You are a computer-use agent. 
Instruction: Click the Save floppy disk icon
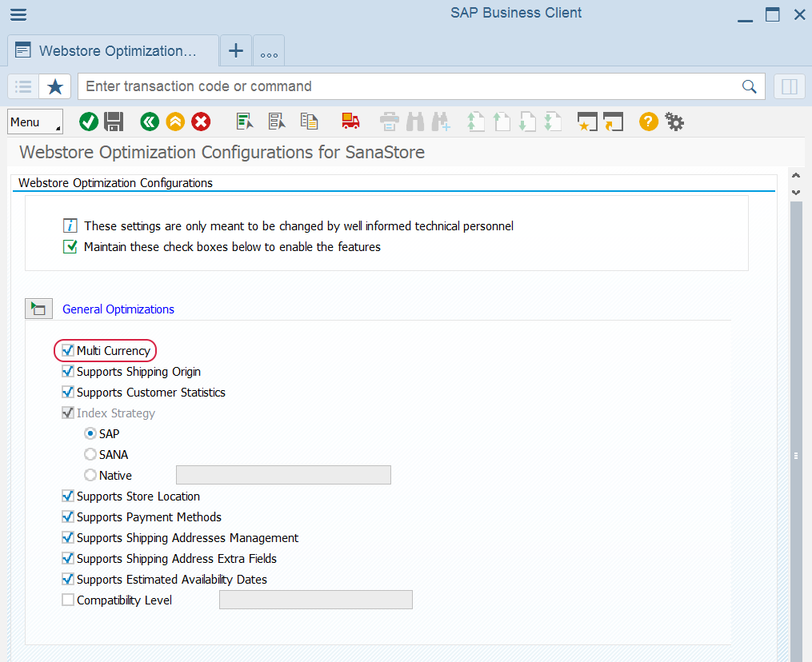point(114,122)
